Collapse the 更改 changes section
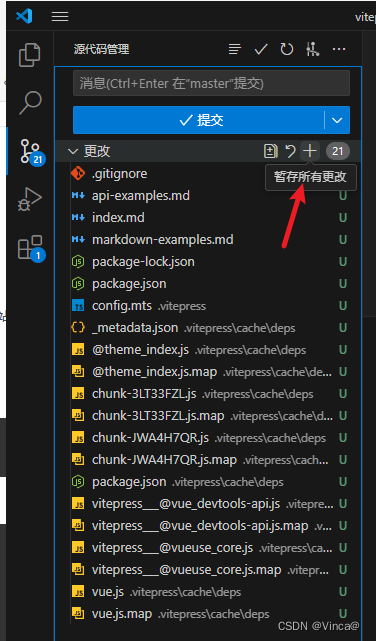The height and width of the screenshot is (641, 376). pyautogui.click(x=73, y=152)
